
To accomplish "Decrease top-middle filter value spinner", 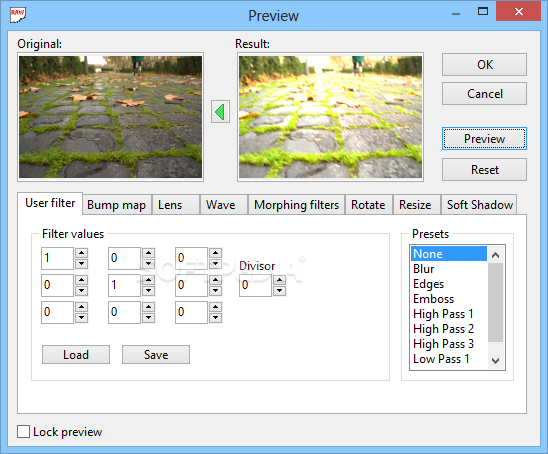I will (x=149, y=264).
